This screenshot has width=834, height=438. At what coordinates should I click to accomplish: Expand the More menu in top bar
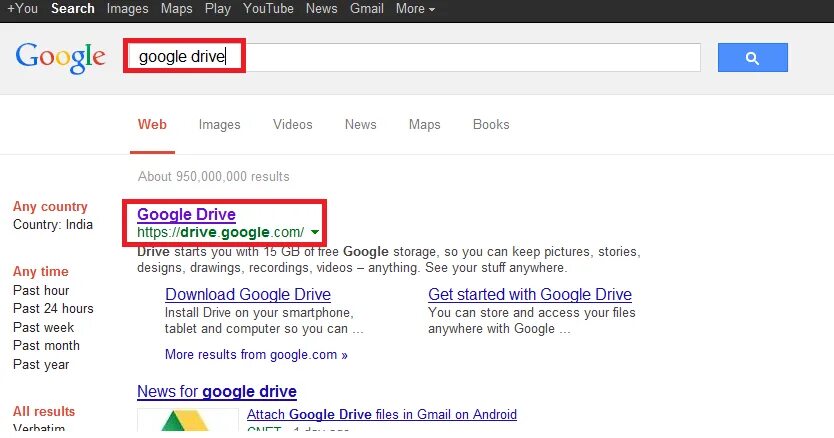click(x=415, y=9)
